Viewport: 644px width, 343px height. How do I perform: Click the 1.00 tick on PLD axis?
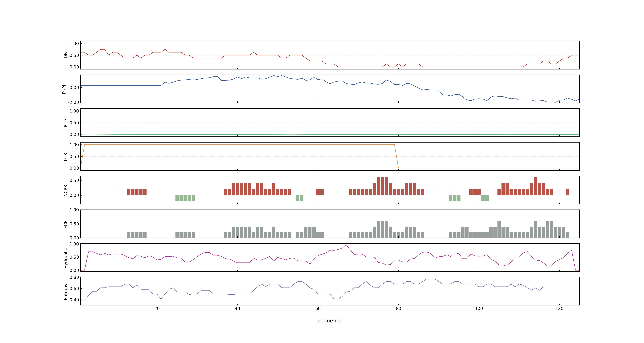pos(74,111)
